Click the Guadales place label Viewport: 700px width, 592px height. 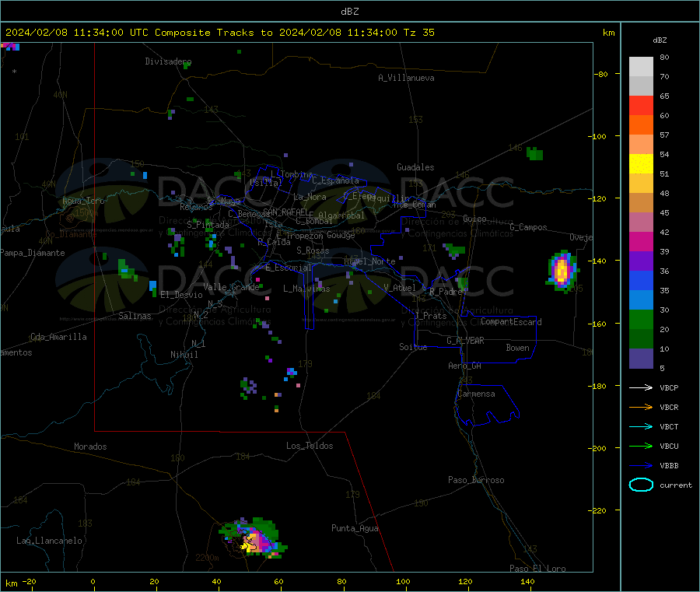pos(415,167)
